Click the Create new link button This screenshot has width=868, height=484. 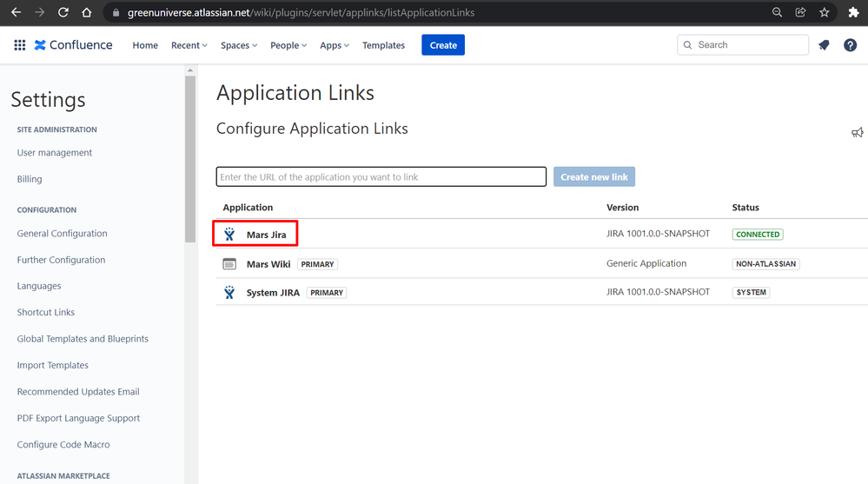click(594, 176)
